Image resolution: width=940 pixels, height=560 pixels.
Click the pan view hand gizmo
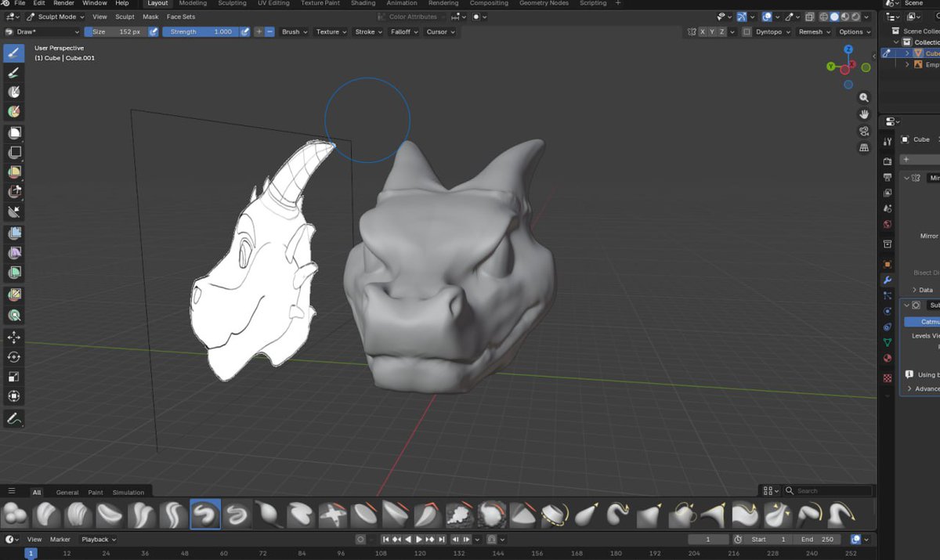pos(864,114)
